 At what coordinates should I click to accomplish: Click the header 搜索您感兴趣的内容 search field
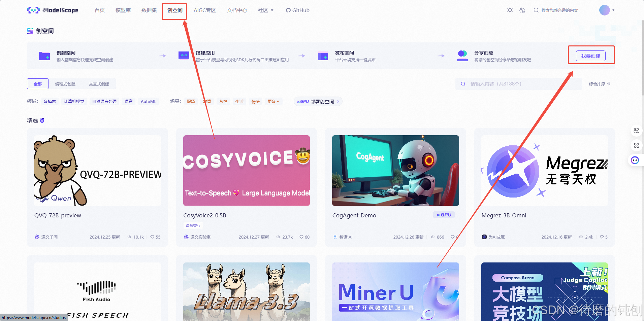560,10
